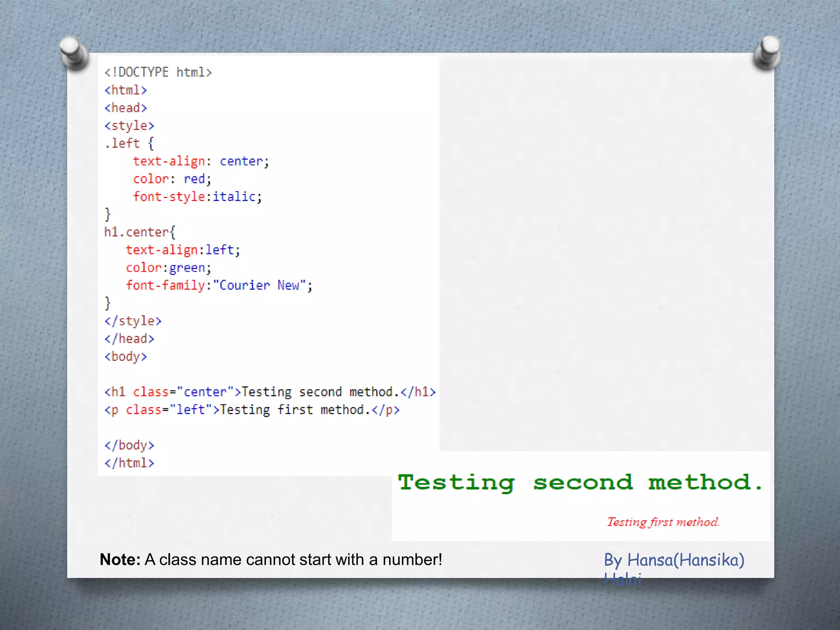Viewport: 840px width, 630px height.
Task: Click the color:green declaration
Action: point(169,268)
